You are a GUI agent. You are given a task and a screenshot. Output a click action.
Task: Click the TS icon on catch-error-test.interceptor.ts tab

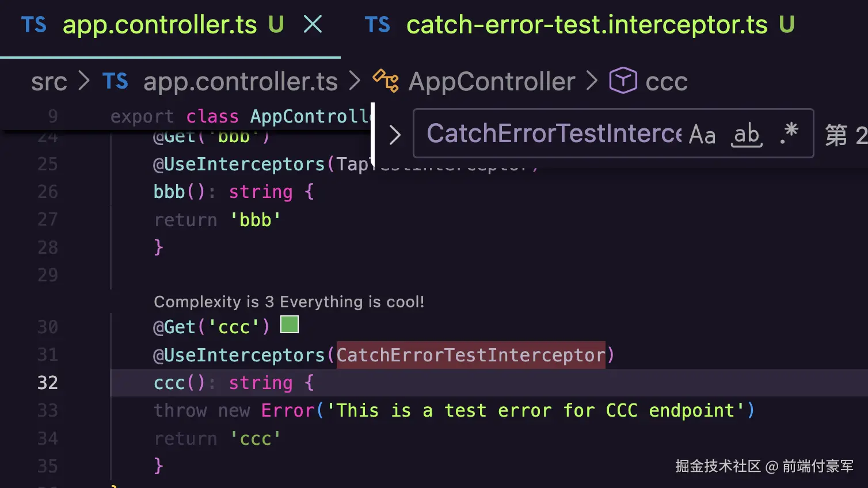click(377, 25)
